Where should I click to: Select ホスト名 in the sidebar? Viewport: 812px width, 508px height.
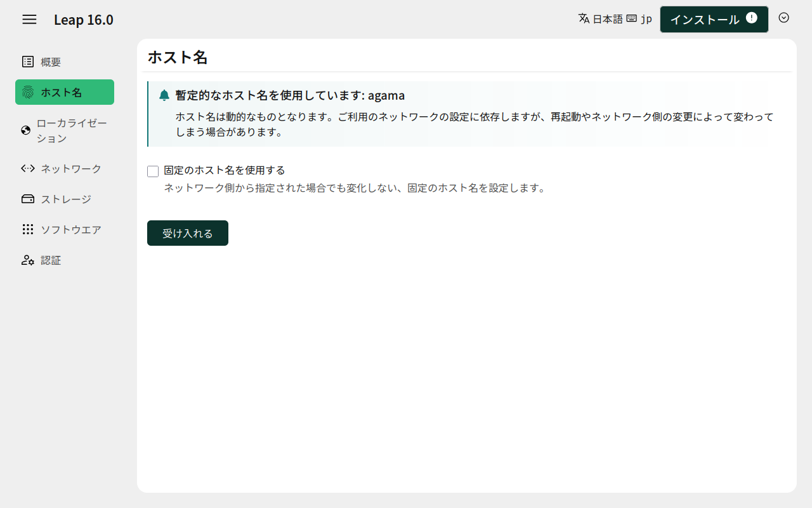coord(65,92)
